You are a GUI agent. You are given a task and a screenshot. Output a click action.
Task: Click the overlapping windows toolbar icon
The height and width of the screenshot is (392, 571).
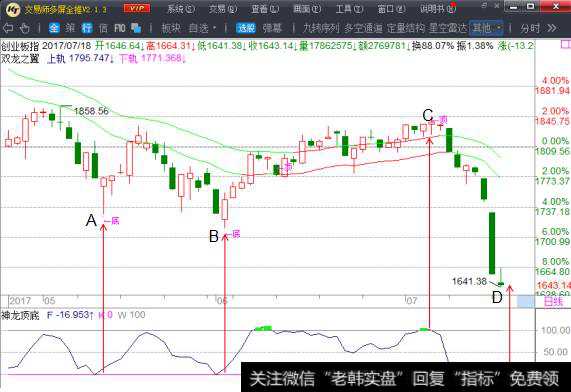[x=136, y=28]
